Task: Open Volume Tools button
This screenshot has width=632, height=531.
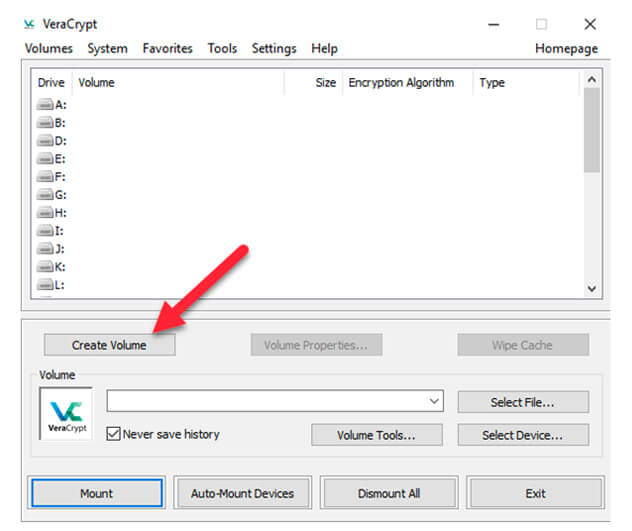Action: (x=377, y=435)
